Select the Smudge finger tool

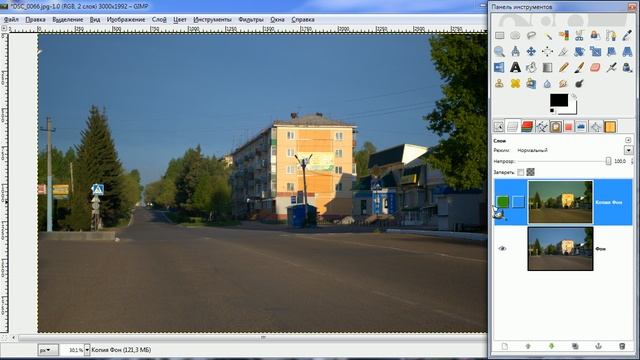(564, 84)
